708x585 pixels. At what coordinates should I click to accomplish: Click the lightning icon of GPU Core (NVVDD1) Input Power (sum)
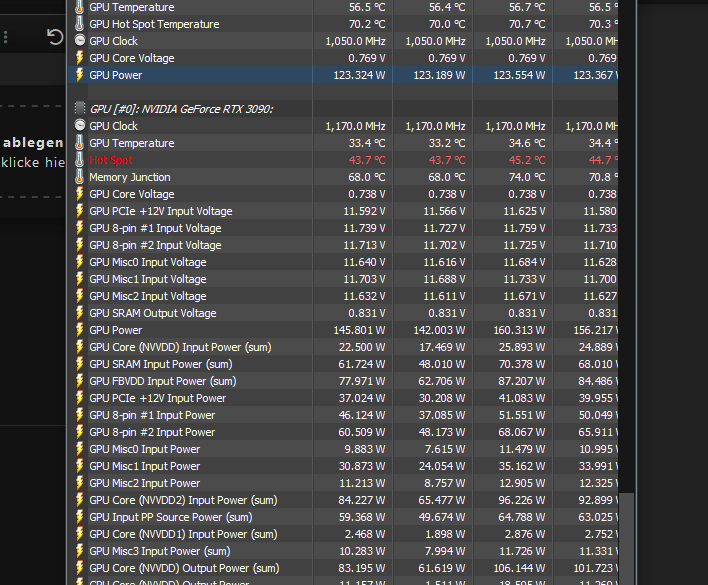click(x=79, y=534)
